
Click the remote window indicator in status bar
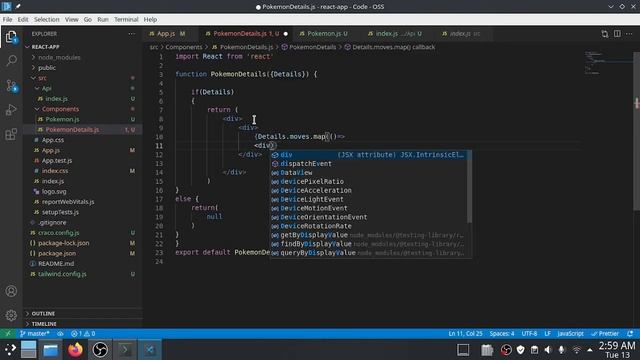pyautogui.click(x=8, y=333)
